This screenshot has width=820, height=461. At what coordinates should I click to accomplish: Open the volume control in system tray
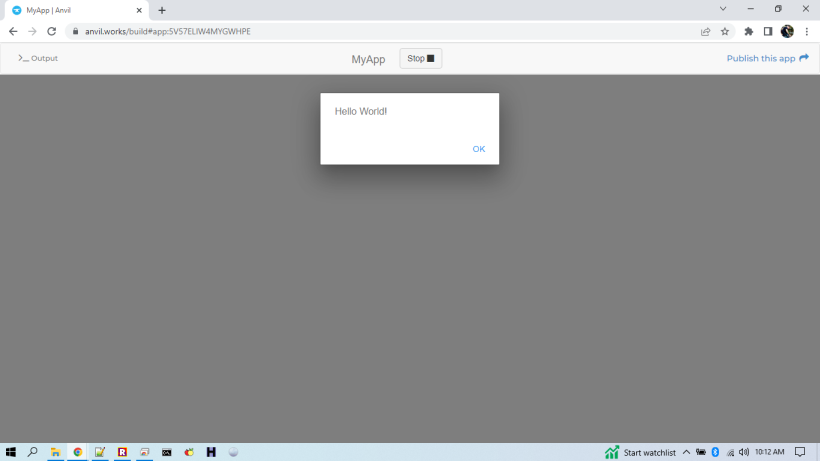point(744,452)
